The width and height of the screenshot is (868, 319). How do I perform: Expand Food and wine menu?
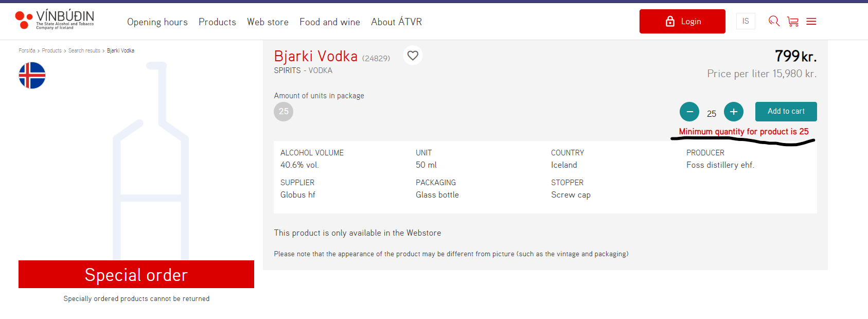point(330,22)
